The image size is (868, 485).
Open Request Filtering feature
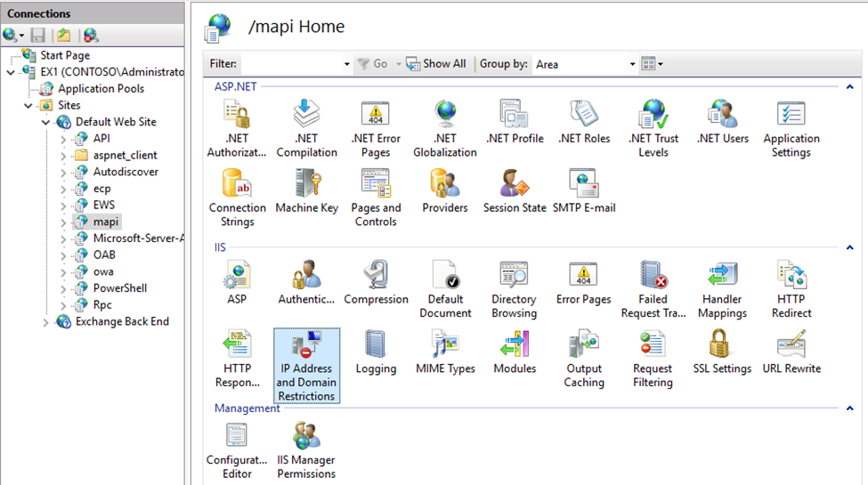point(653,359)
